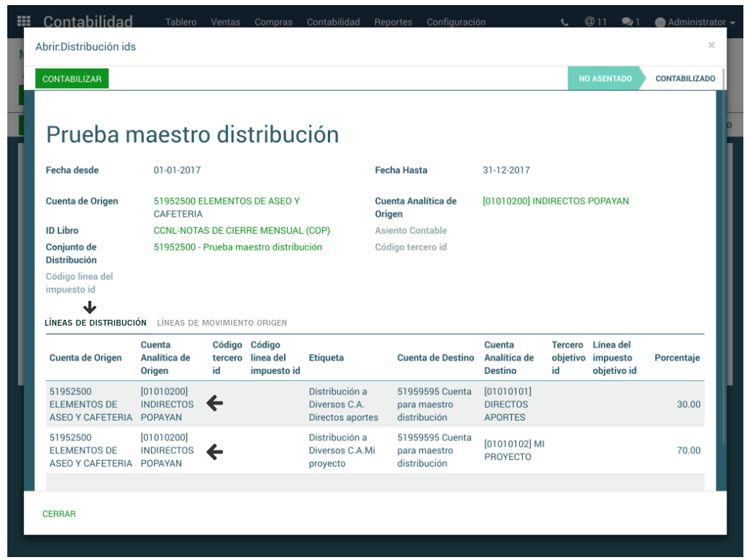Click the Cerrar button

tap(59, 514)
